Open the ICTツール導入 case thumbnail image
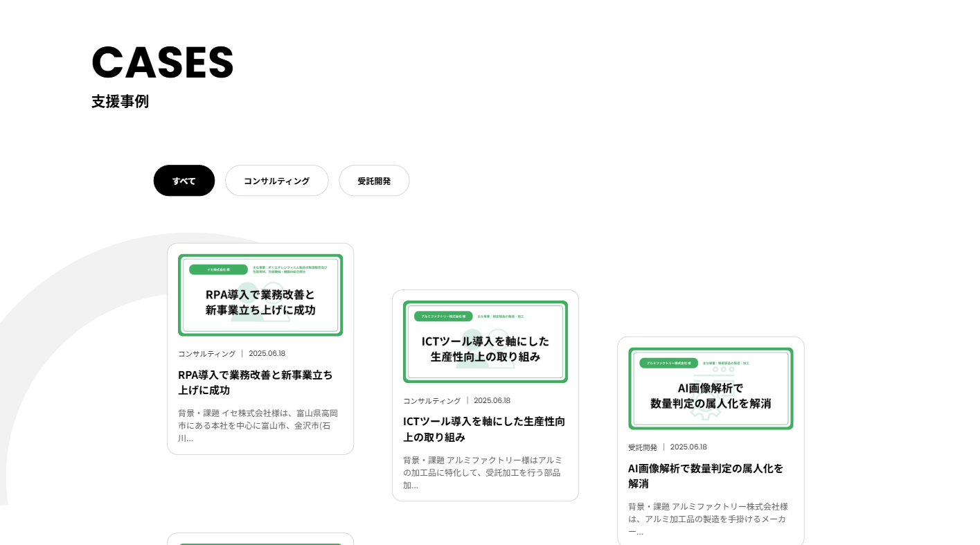Screen dimensions: 980x545 (x=485, y=341)
